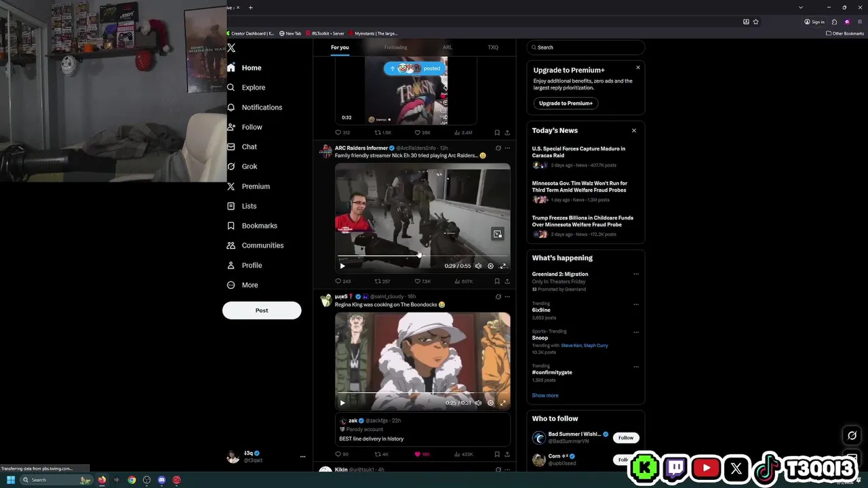868x488 pixels.
Task: Open the t3qalt account switcher menu
Action: [267, 456]
